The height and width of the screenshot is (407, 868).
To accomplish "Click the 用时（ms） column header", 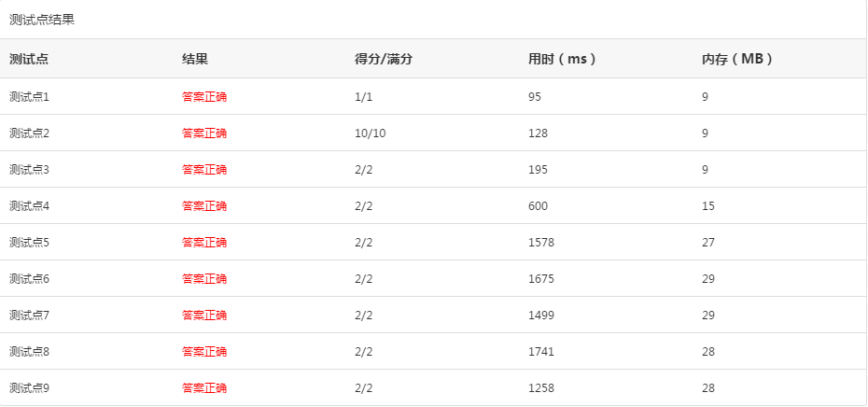I will pyautogui.click(x=562, y=59).
